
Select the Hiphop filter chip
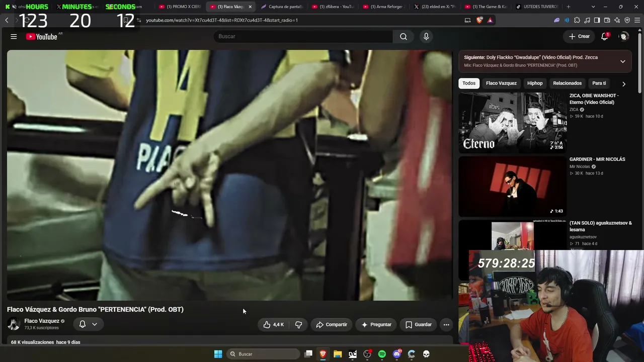[x=535, y=83]
